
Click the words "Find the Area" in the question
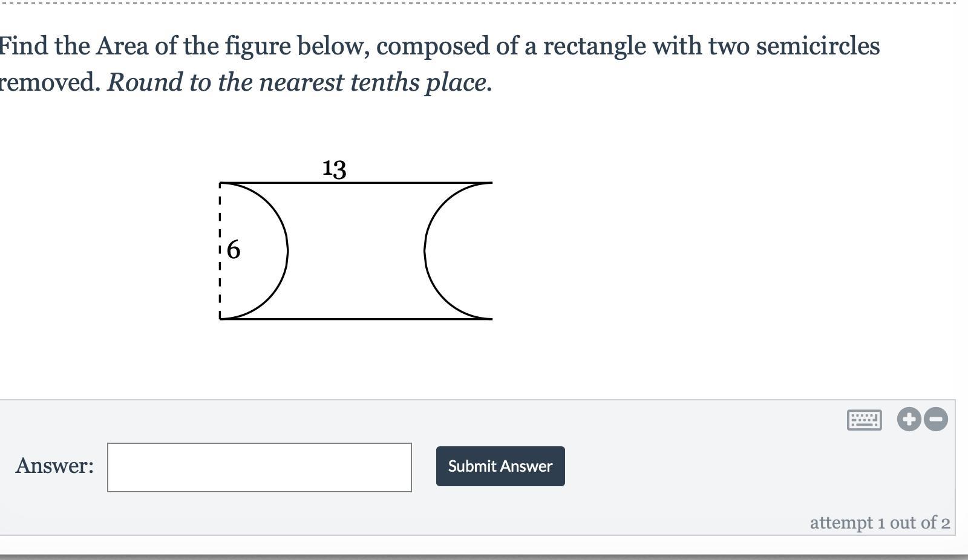tap(74, 46)
